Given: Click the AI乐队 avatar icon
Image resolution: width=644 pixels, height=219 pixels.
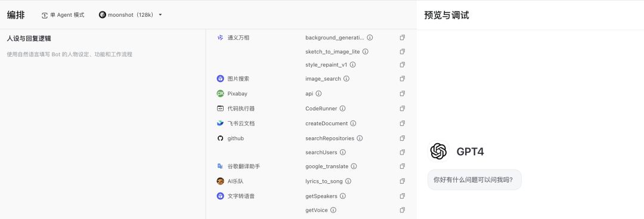Looking at the screenshot, I should pos(220,181).
